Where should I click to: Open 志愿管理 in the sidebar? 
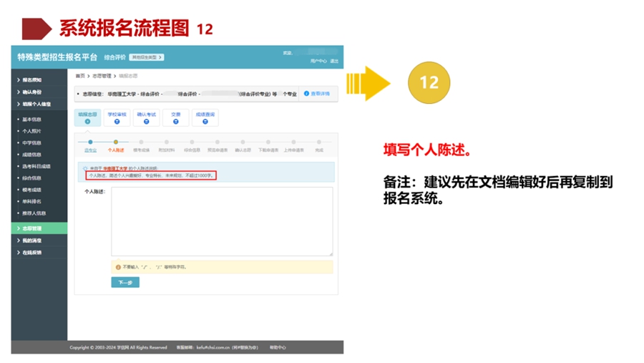(39, 228)
